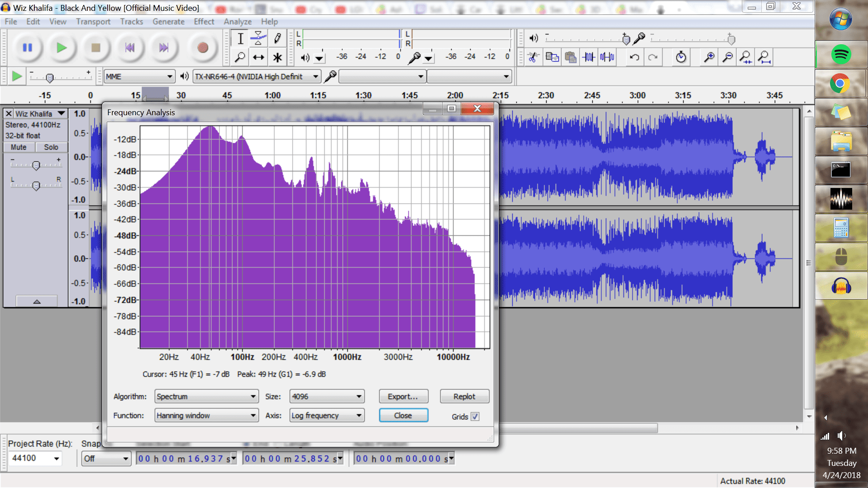Image resolution: width=868 pixels, height=488 pixels.
Task: Open the Effect menu
Action: coord(204,22)
